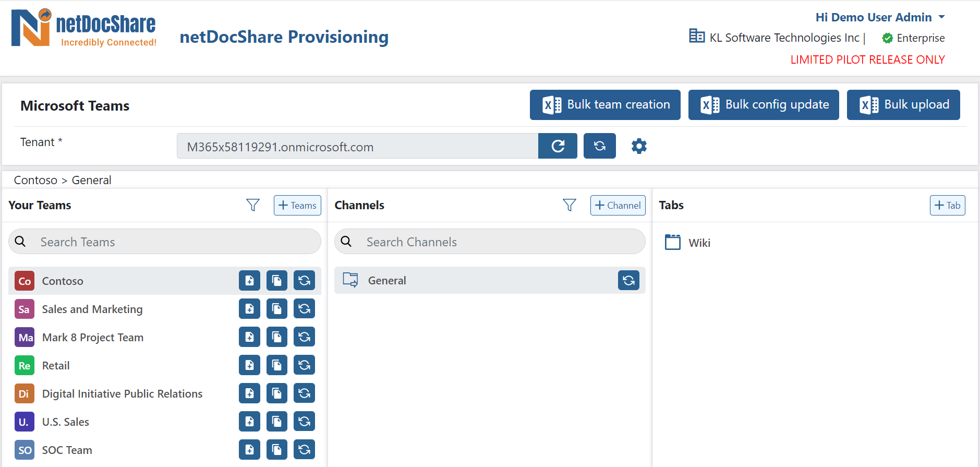Reload the tenant with the circular arrow icon

tap(558, 146)
